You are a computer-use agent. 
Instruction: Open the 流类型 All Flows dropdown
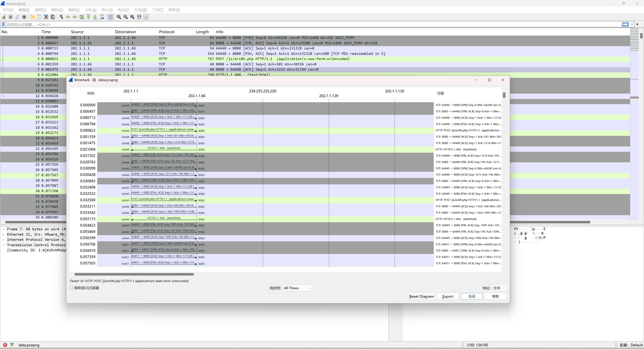click(298, 288)
